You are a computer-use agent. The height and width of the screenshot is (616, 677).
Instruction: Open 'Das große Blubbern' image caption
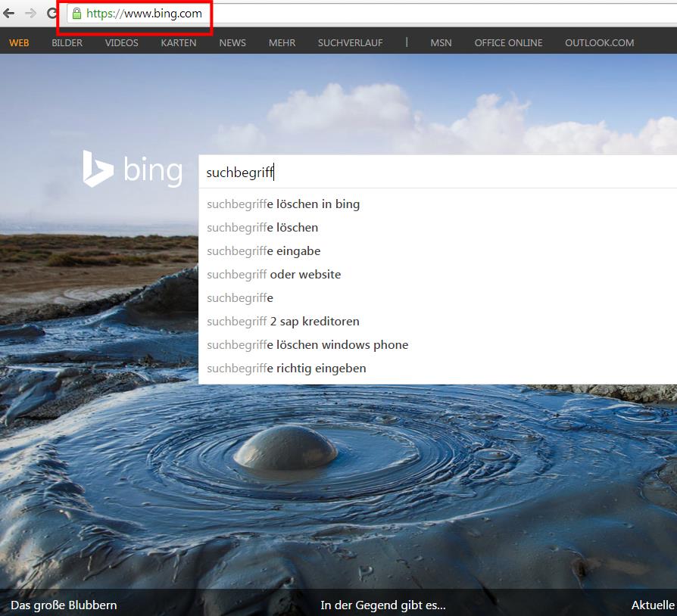tap(64, 605)
